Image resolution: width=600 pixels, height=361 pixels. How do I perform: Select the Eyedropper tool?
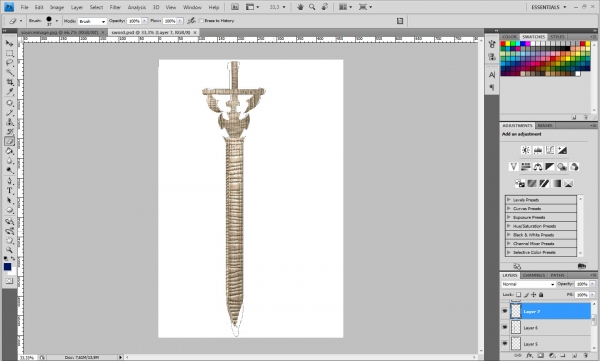click(x=10, y=92)
